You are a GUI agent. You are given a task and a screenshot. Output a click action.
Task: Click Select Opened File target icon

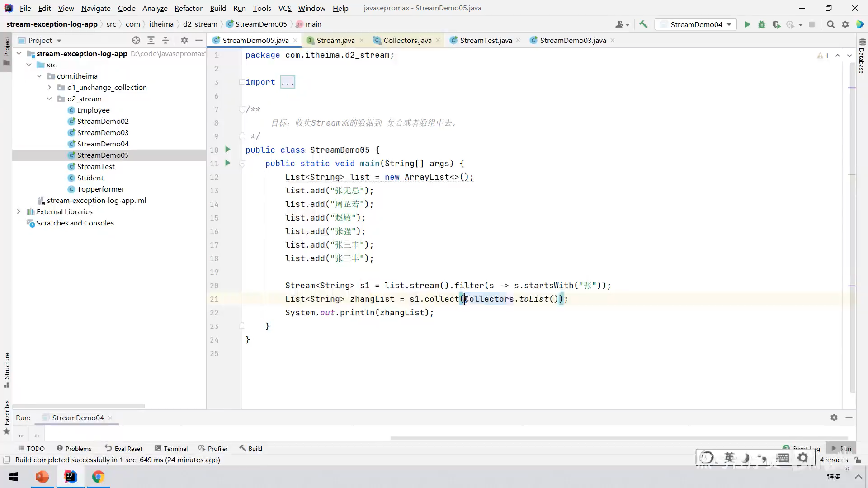pos(136,40)
